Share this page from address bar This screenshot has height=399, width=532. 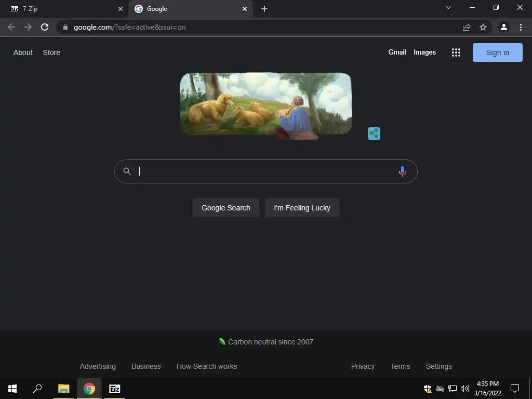[467, 27]
